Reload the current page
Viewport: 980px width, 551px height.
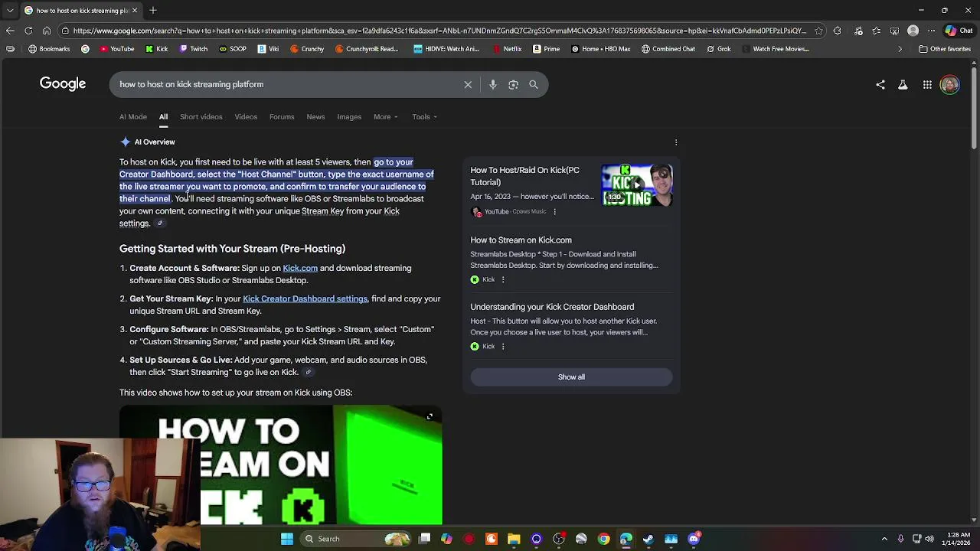click(28, 31)
